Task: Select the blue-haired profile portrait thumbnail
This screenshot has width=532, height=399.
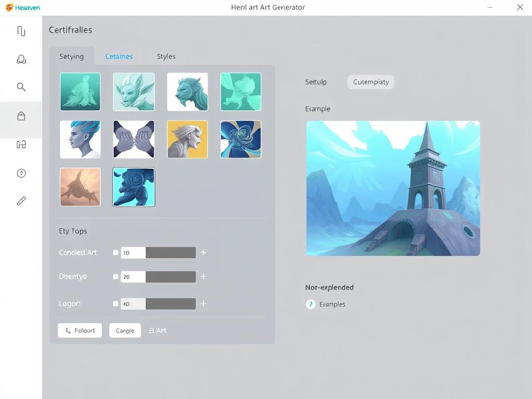Action: click(81, 139)
